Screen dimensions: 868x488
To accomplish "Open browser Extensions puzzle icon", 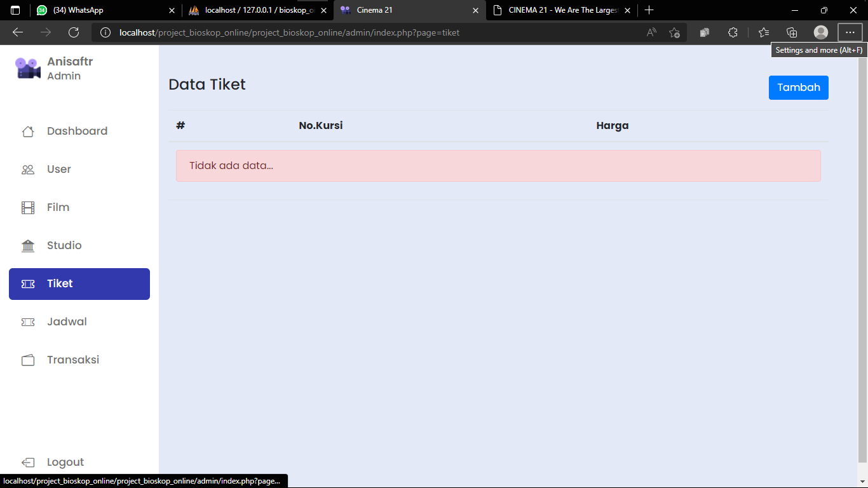I will [x=733, y=32].
